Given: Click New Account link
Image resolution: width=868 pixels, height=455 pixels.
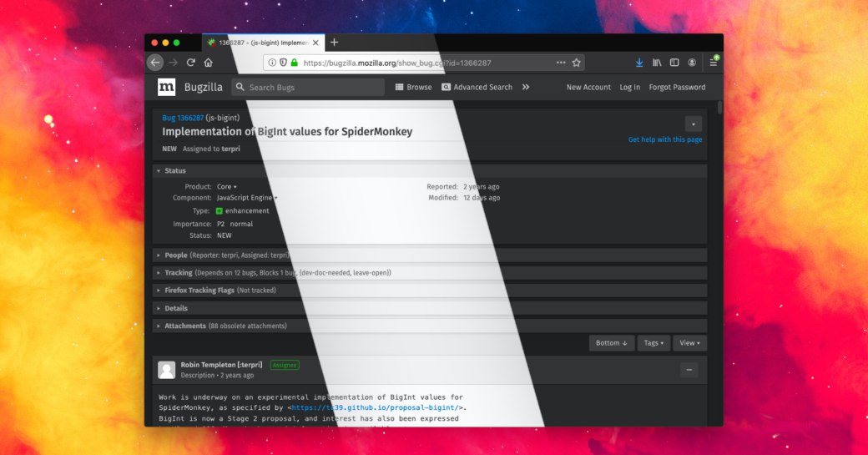Looking at the screenshot, I should pos(588,87).
